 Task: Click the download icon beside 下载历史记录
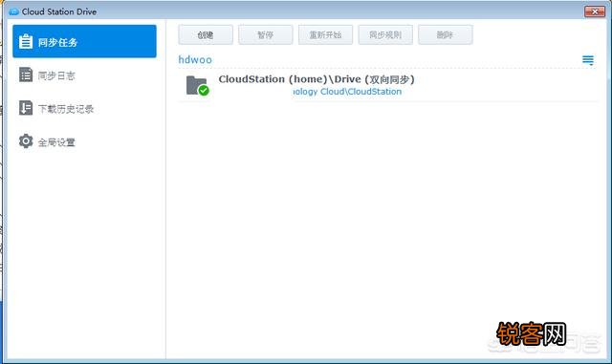[26, 108]
